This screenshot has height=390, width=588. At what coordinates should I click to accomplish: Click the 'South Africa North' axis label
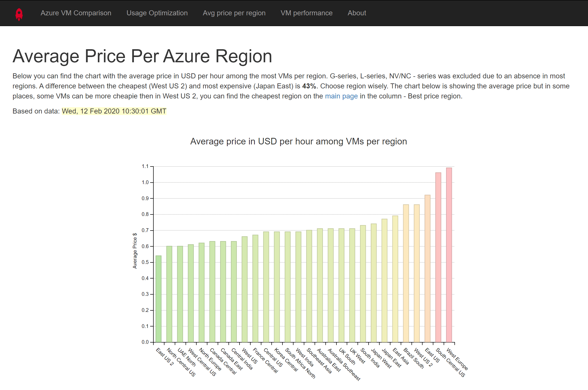(300, 363)
